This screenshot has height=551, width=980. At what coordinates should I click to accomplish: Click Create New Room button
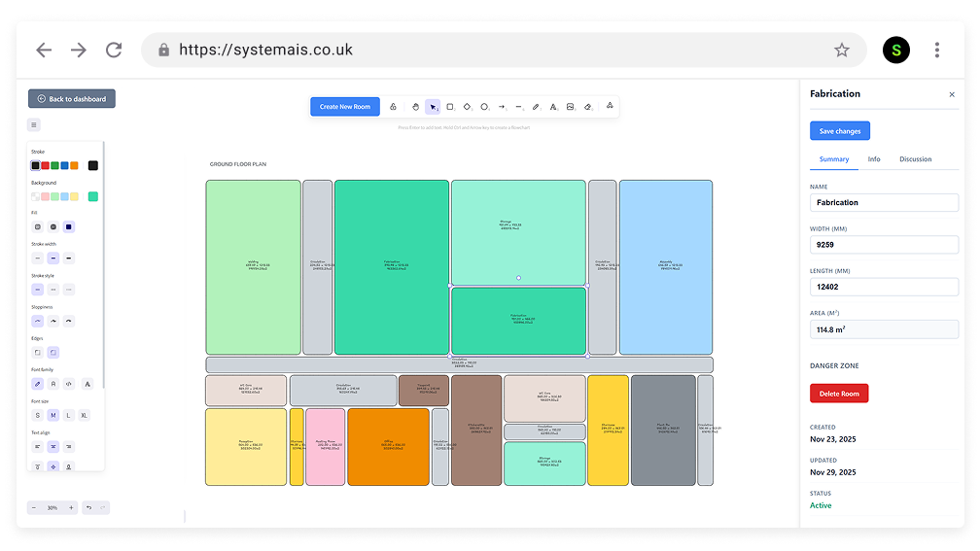tap(345, 107)
